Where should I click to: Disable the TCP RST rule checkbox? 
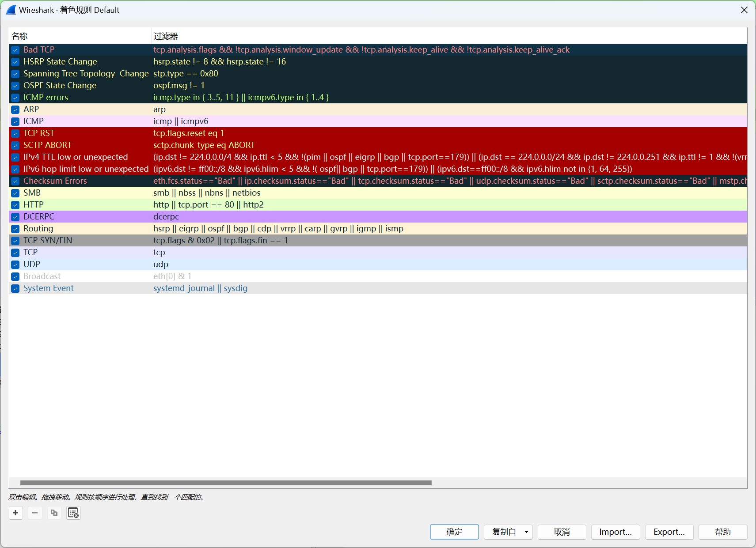(x=15, y=133)
